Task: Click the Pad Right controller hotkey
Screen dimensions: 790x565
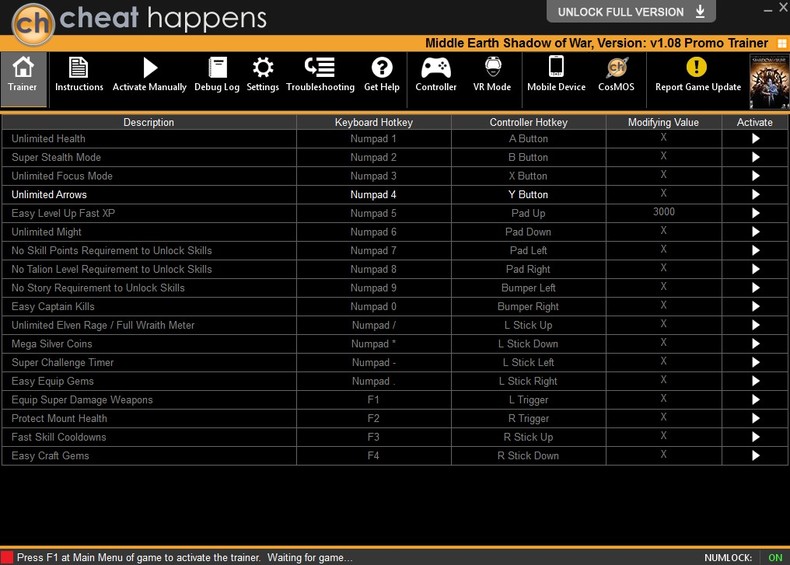Action: 528,269
